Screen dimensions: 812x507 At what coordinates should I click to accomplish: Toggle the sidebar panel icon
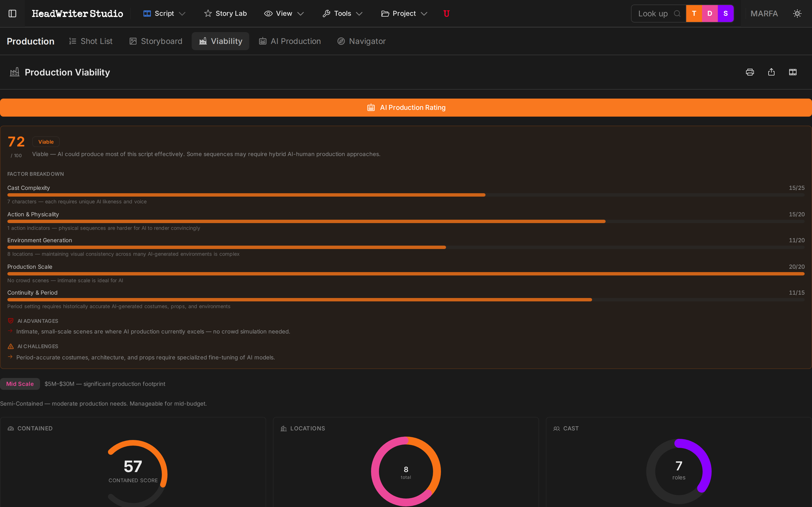point(12,14)
